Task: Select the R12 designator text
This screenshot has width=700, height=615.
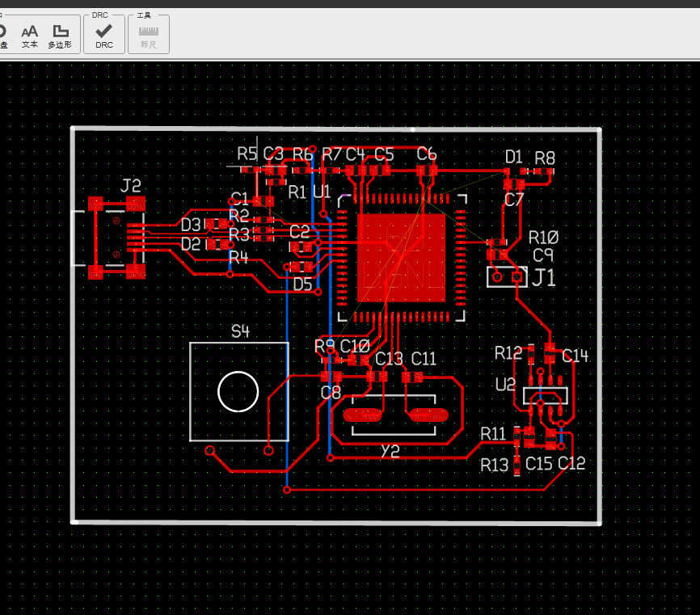Action: (508, 353)
